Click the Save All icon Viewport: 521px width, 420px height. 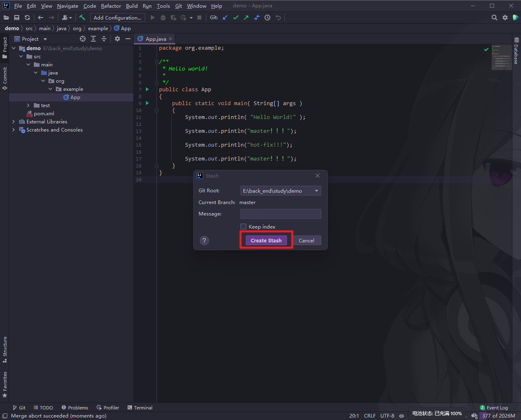17,18
